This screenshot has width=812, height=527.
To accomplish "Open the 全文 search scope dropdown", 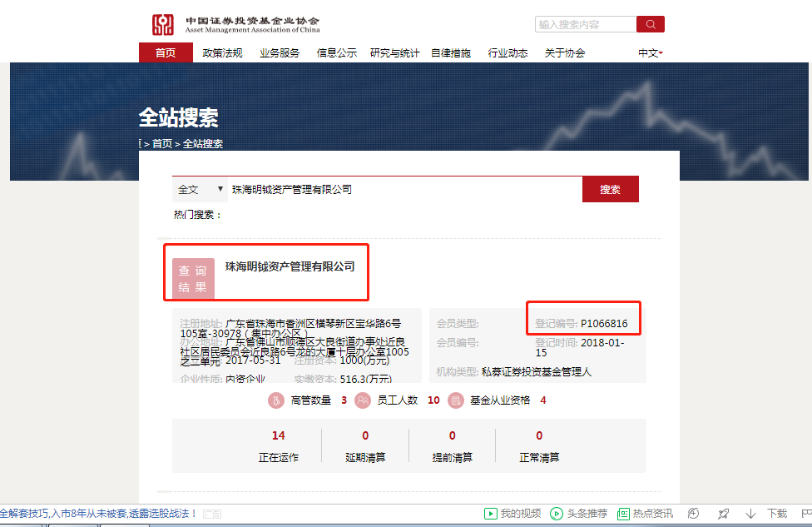I will [200, 189].
